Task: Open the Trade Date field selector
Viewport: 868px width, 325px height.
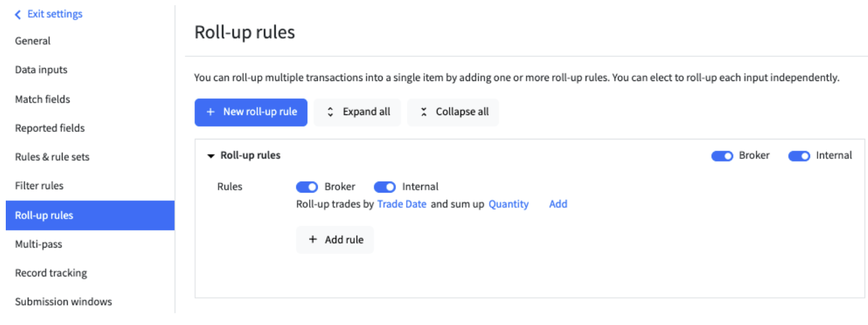Action: 402,204
